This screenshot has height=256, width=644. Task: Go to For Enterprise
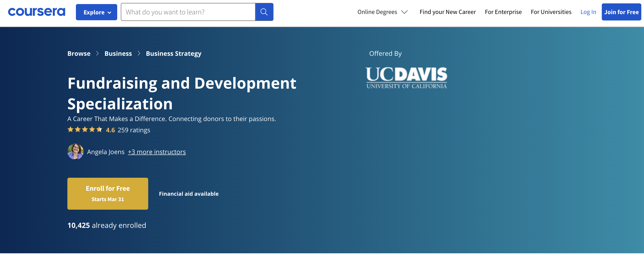coord(503,12)
